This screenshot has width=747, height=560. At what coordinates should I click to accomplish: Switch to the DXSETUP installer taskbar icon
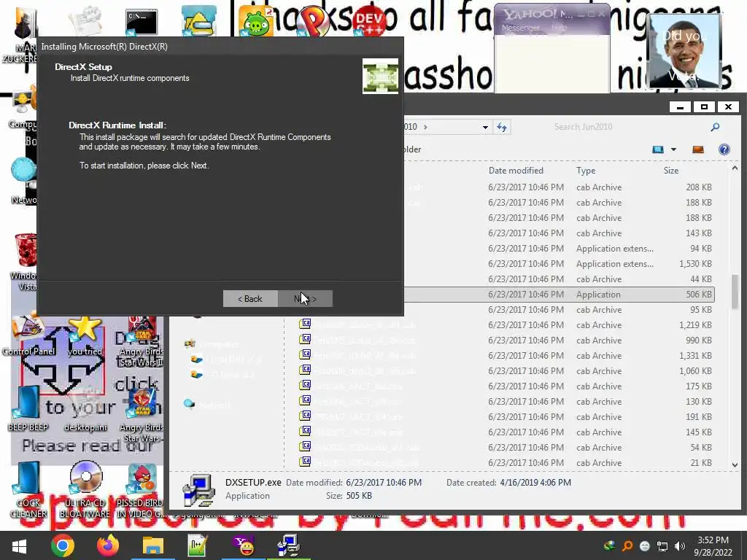(288, 545)
